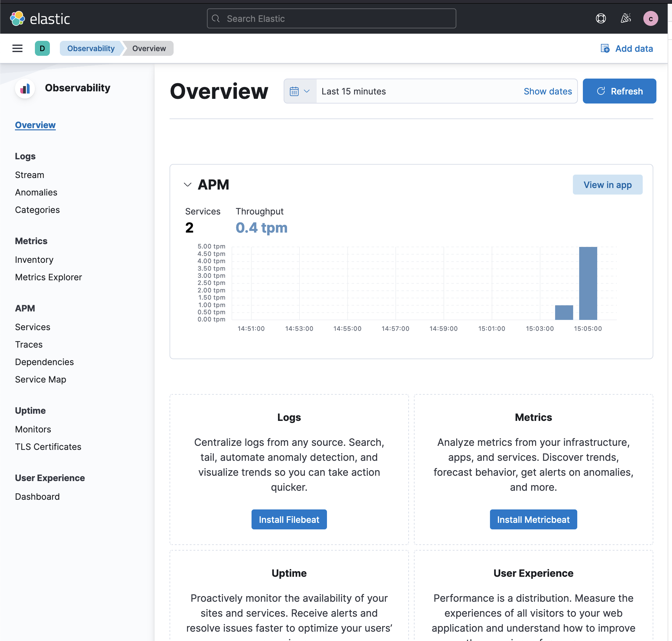Click the tallest throughput chart bar
The height and width of the screenshot is (641, 672).
[588, 284]
